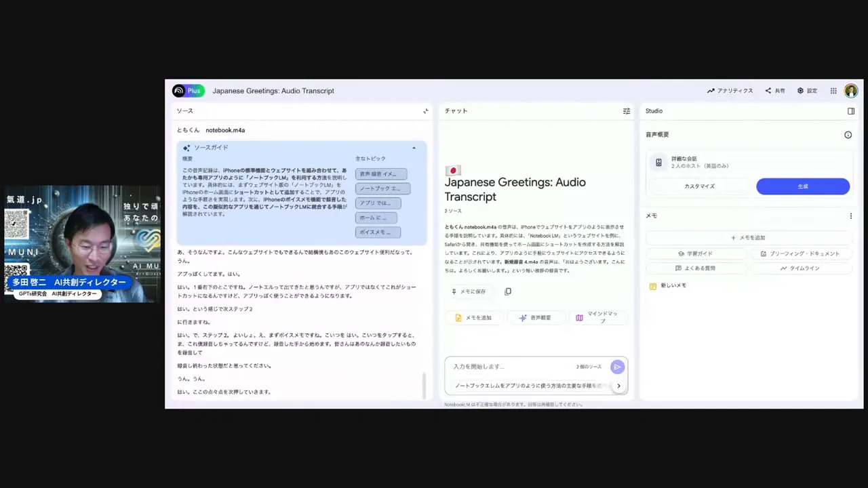The image size is (868, 488).
Task: Click the copy response icon in the chat
Action: coord(508,291)
